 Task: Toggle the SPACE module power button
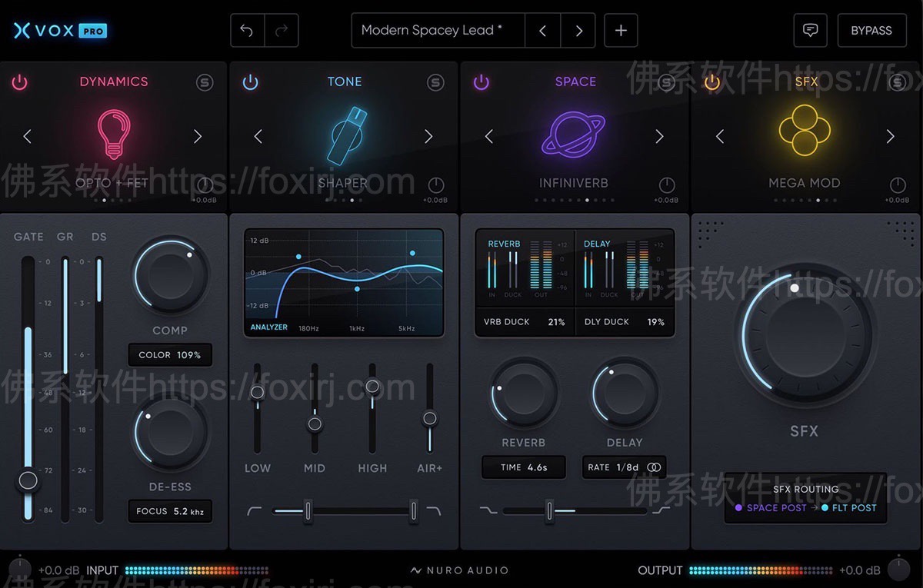(x=481, y=83)
